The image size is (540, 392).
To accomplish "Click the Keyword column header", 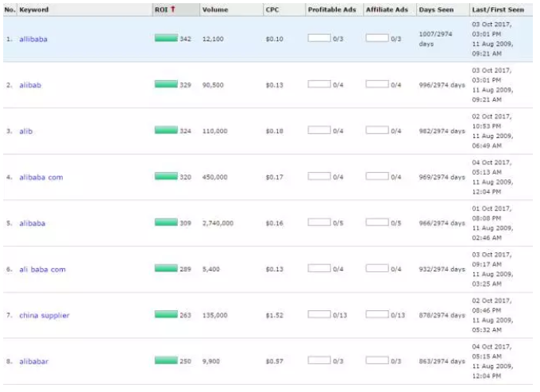I will (x=34, y=10).
